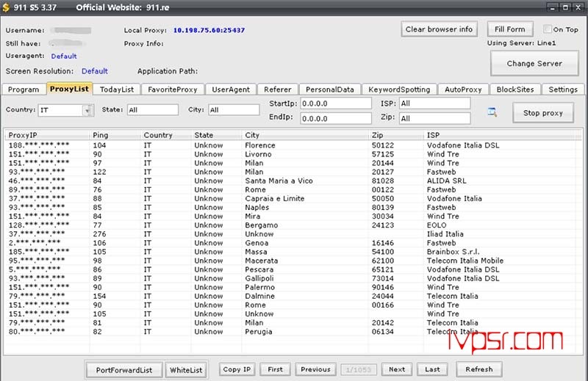This screenshot has width=588, height=381.
Task: Click the StartIp input field
Action: 336,104
